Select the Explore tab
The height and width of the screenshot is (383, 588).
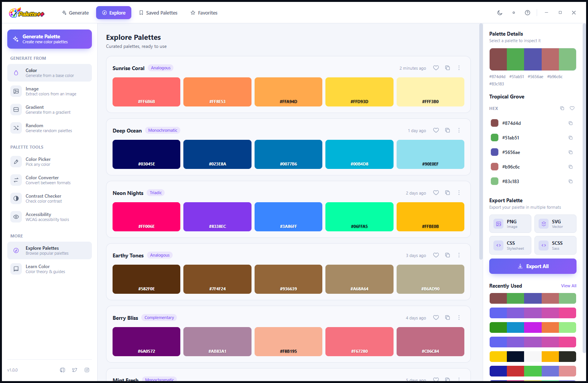pos(114,13)
